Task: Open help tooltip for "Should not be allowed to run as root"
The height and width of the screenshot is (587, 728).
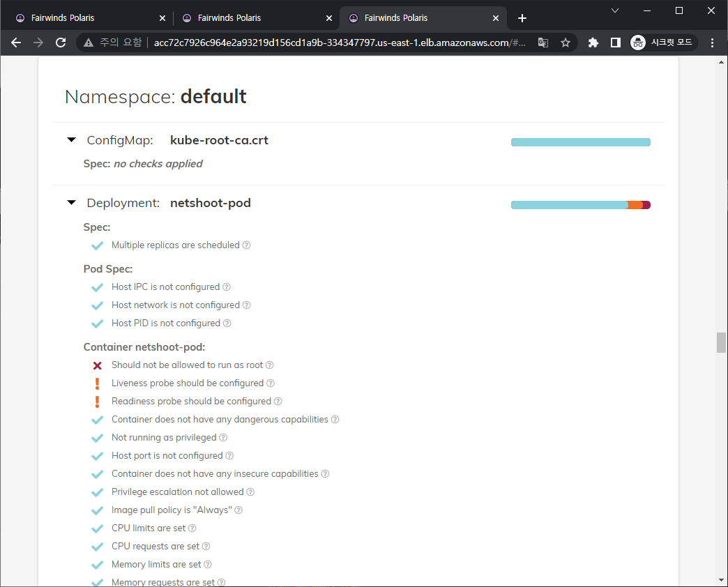Action: [x=271, y=365]
